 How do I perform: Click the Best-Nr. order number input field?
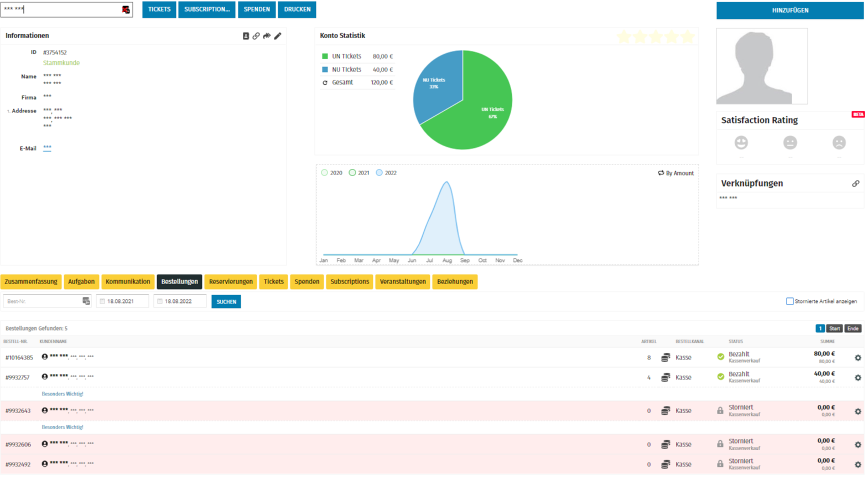[x=42, y=301]
